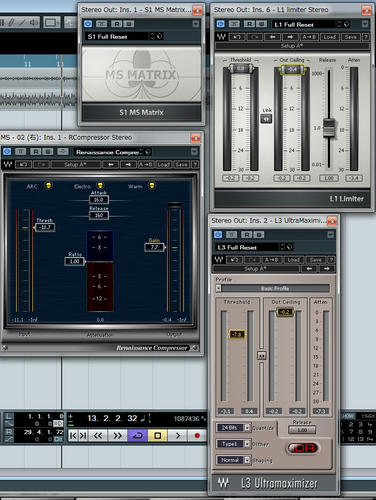Expand the L3 Basic Profile selector
Screen dimensions: 376x500
(272, 288)
